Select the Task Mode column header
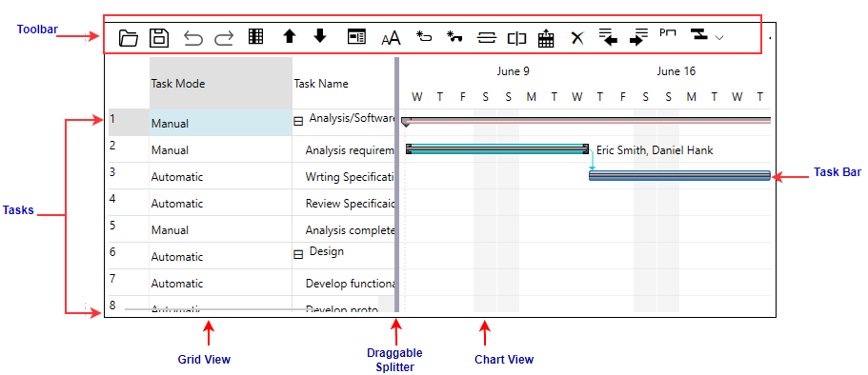This screenshot has width=868, height=375. [221, 83]
